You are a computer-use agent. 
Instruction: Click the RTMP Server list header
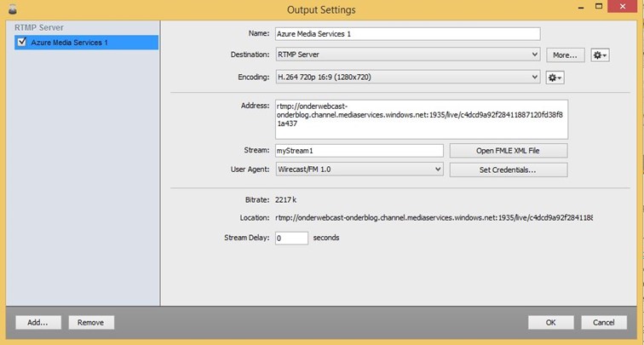pos(39,28)
